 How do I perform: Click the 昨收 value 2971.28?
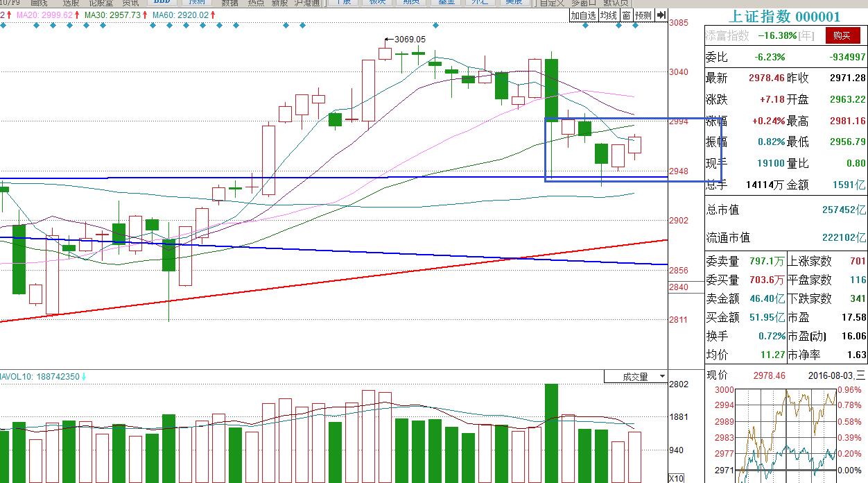(x=848, y=78)
